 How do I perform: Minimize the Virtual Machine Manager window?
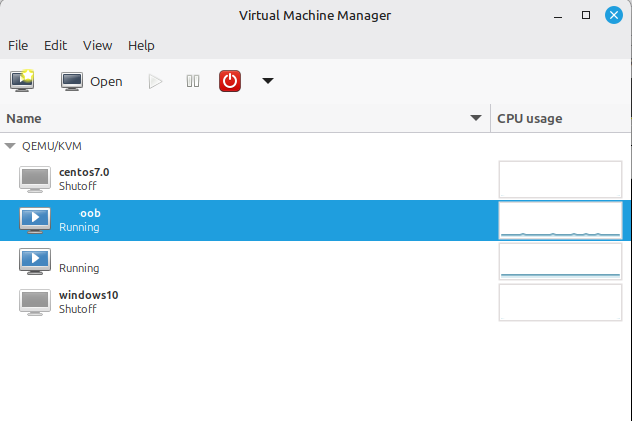tap(558, 16)
